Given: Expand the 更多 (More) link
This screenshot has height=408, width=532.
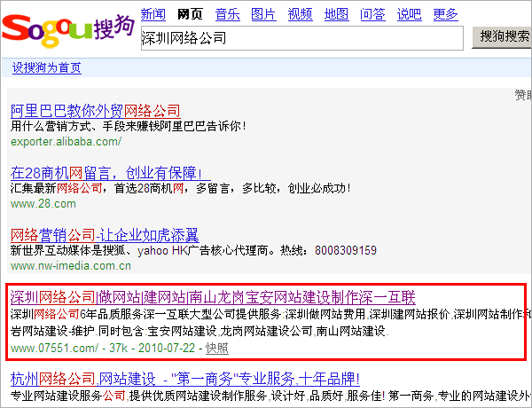Looking at the screenshot, I should point(445,13).
